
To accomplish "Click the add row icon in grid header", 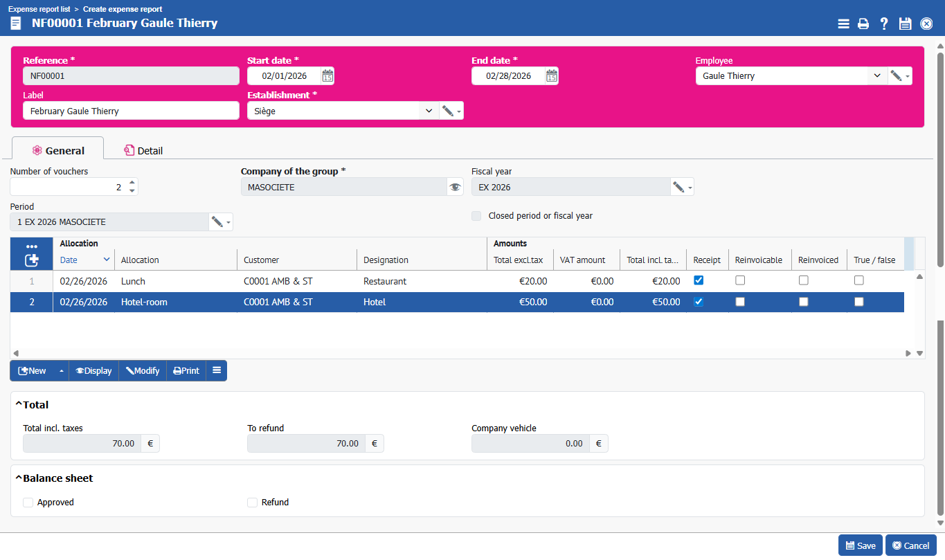I will [31, 260].
